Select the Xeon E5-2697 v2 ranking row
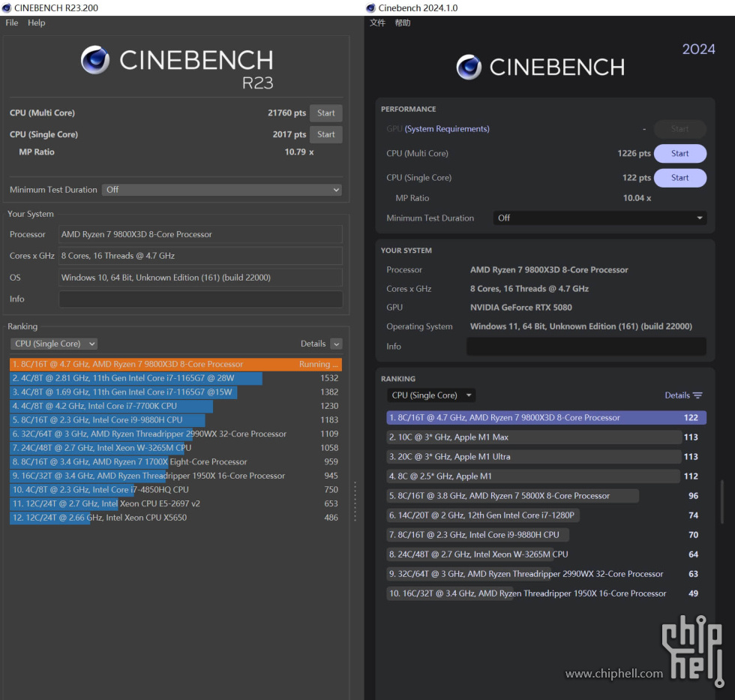This screenshot has height=700, width=735. pos(175,503)
